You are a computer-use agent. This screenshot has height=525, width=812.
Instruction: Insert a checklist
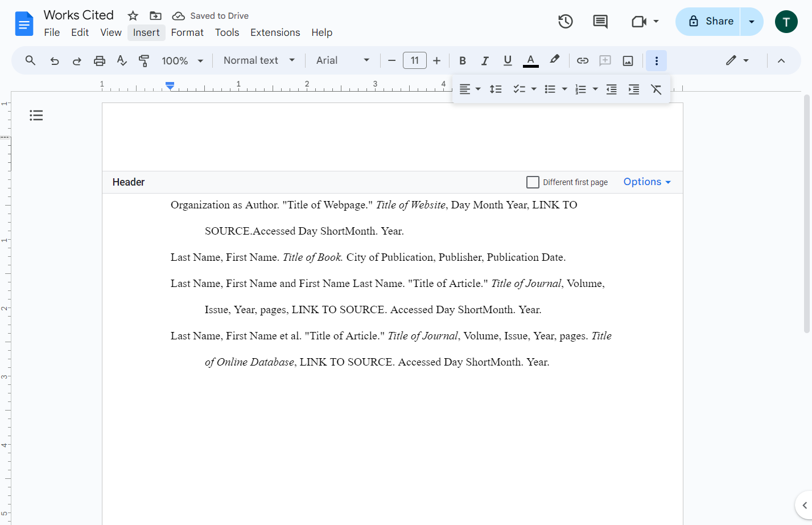click(x=519, y=89)
